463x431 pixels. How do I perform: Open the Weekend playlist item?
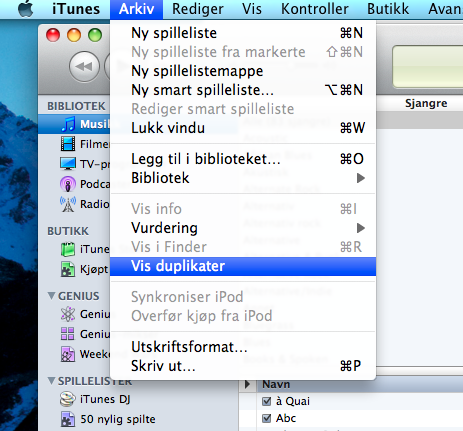click(85, 354)
